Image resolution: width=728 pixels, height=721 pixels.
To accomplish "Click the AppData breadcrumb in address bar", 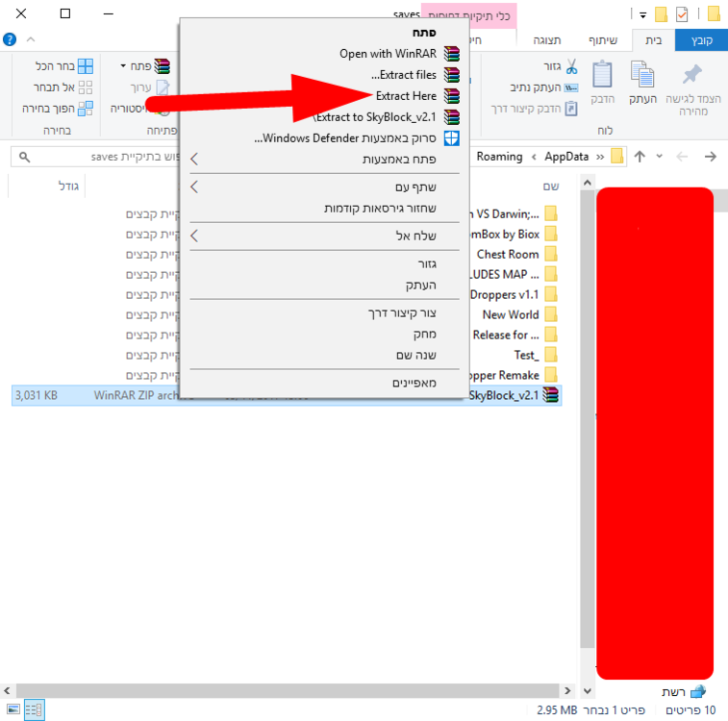I will [566, 157].
